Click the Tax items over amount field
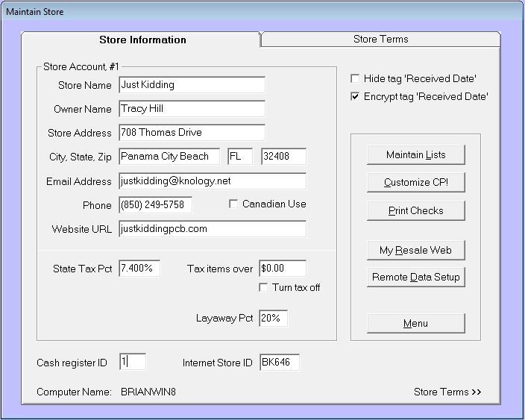Image resolution: width=525 pixels, height=420 pixels. (283, 269)
